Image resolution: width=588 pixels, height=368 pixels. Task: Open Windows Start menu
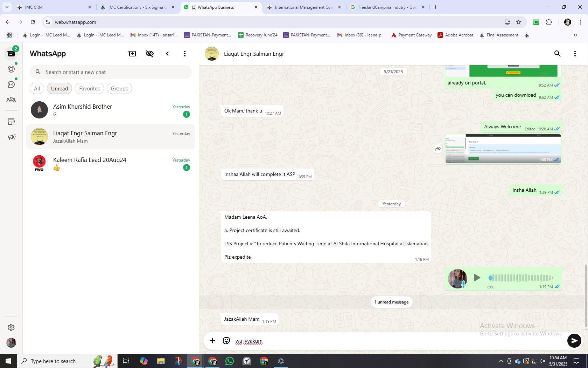click(x=8, y=361)
